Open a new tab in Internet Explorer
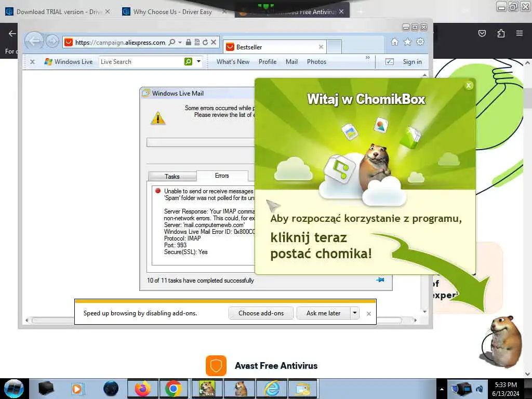 334,47
